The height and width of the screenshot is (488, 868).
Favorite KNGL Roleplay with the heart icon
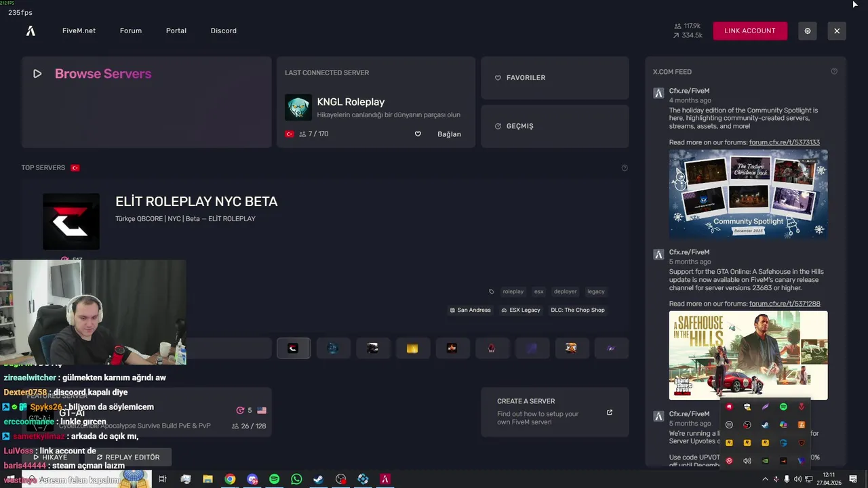(418, 134)
